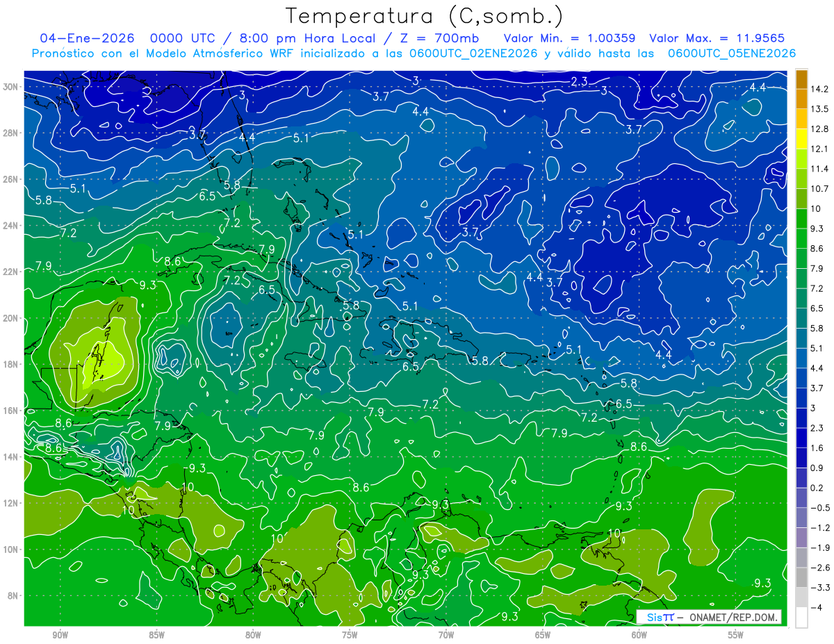
Task: Click the "85W" longitude axis label
Action: click(156, 636)
